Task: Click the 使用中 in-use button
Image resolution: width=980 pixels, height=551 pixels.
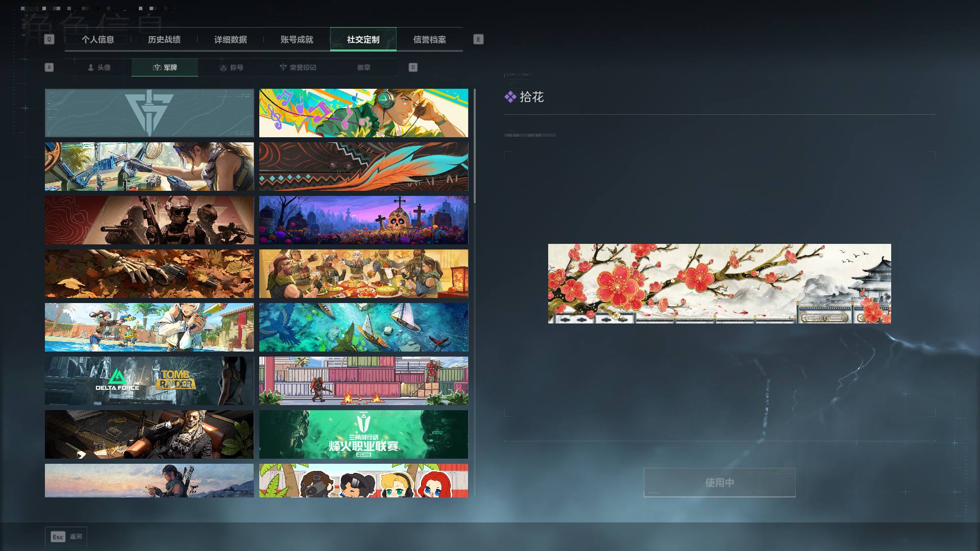Action: (720, 483)
